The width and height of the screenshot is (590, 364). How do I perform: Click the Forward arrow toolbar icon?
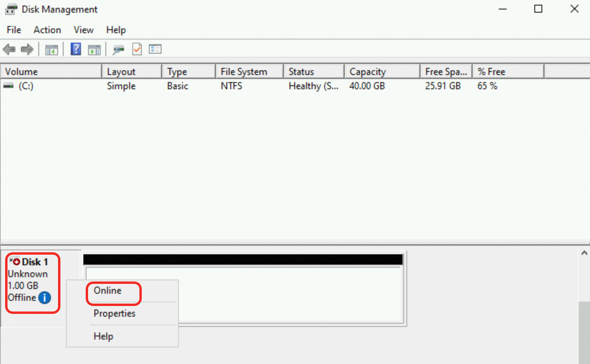click(27, 49)
